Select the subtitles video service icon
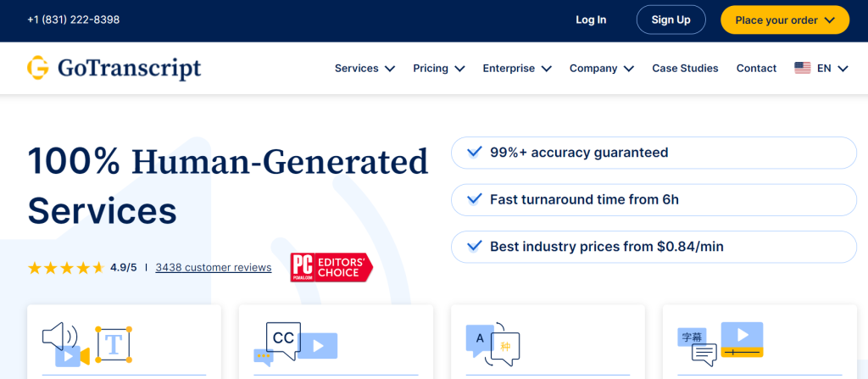Viewport: 868px width, 379px height. click(x=721, y=343)
